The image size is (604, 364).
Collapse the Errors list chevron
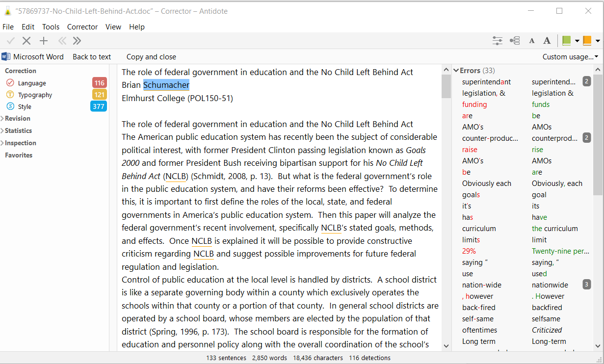click(456, 71)
